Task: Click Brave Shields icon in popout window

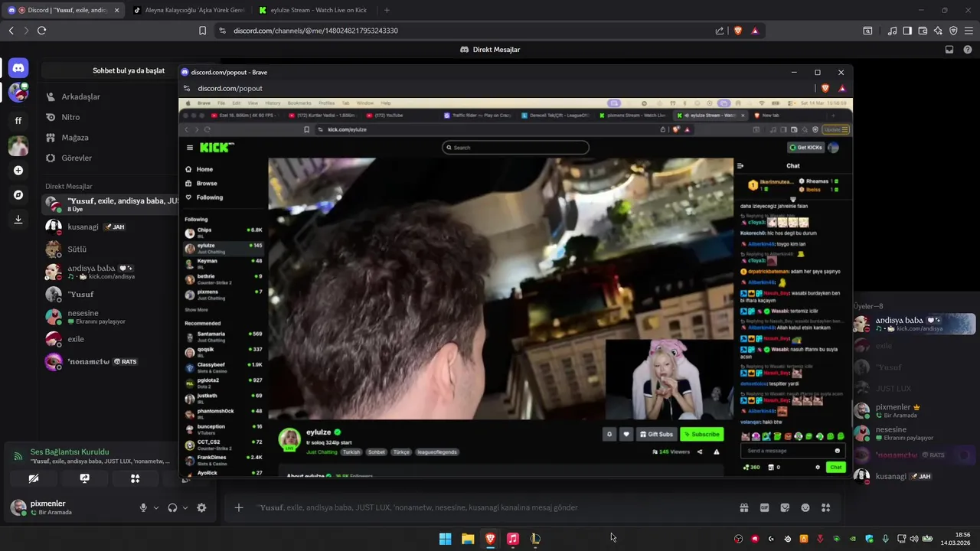Action: 825,88
